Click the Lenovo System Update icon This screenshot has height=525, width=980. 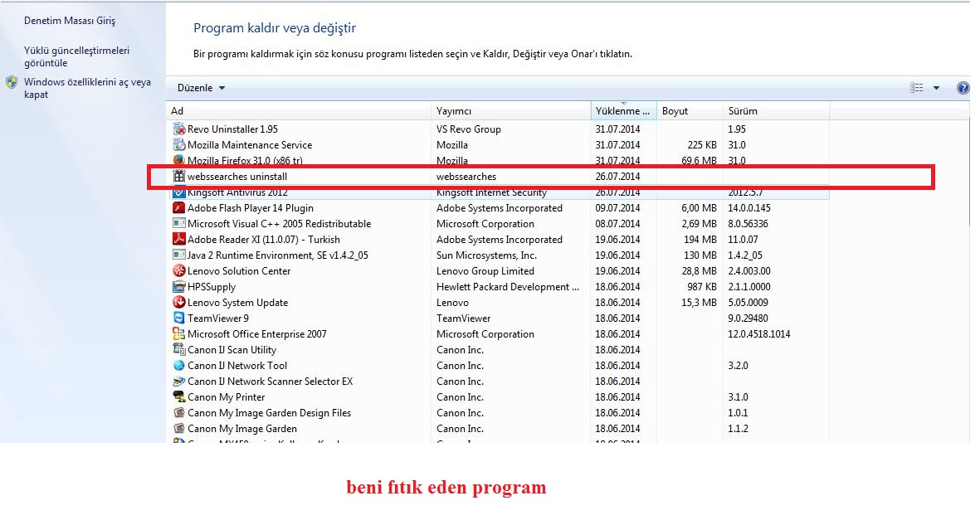178,303
